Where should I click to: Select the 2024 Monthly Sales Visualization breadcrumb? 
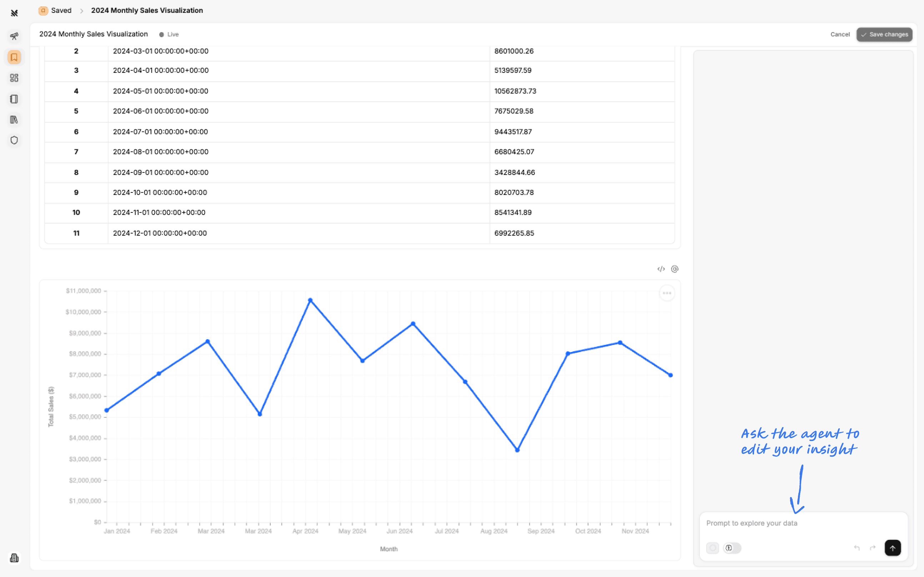[146, 10]
